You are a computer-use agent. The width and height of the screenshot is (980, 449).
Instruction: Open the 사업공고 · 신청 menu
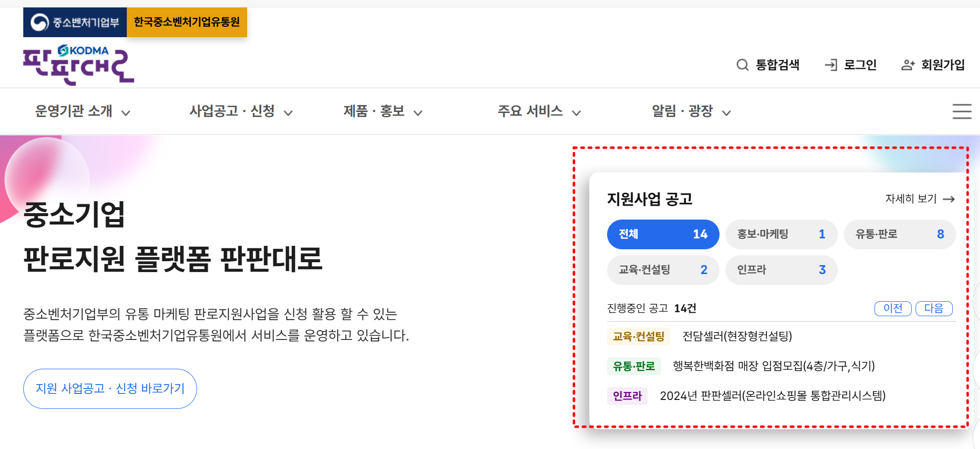[x=232, y=111]
